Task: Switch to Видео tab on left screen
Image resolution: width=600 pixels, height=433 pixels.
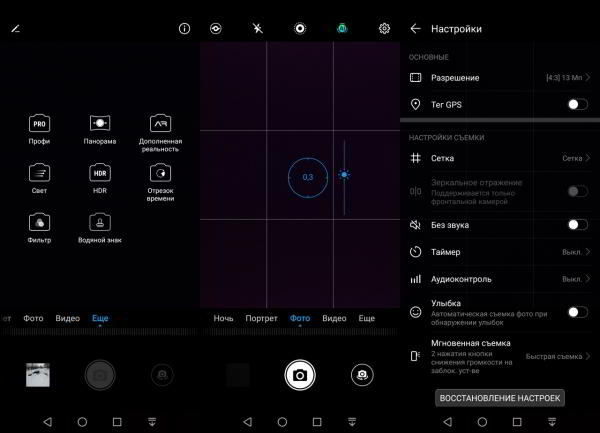Action: tap(68, 318)
